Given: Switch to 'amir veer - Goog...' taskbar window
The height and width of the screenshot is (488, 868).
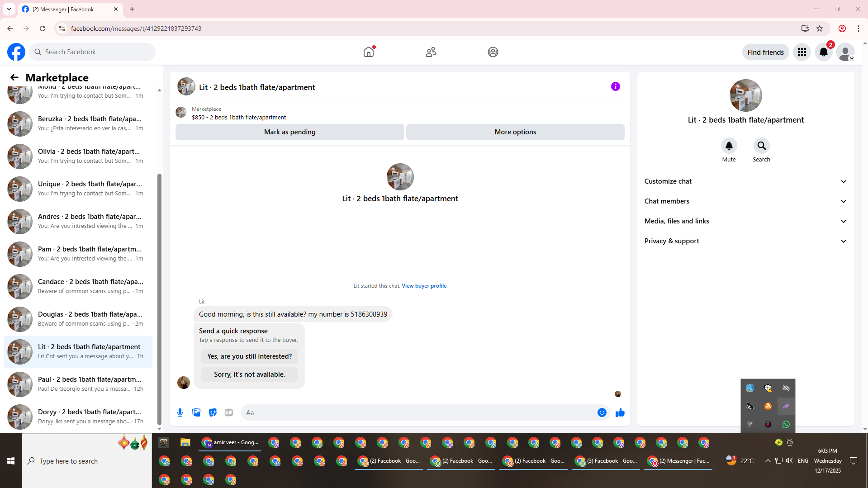Looking at the screenshot, I should tap(231, 442).
